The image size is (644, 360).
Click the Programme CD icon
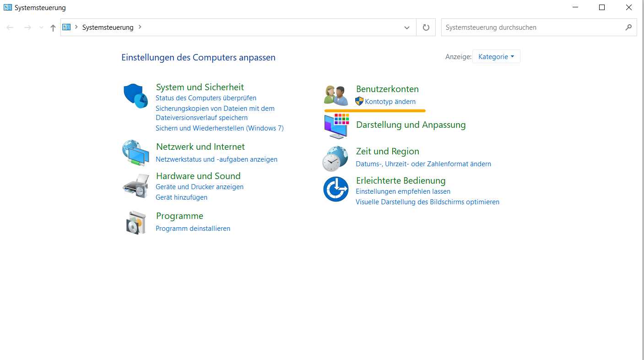pos(136,222)
